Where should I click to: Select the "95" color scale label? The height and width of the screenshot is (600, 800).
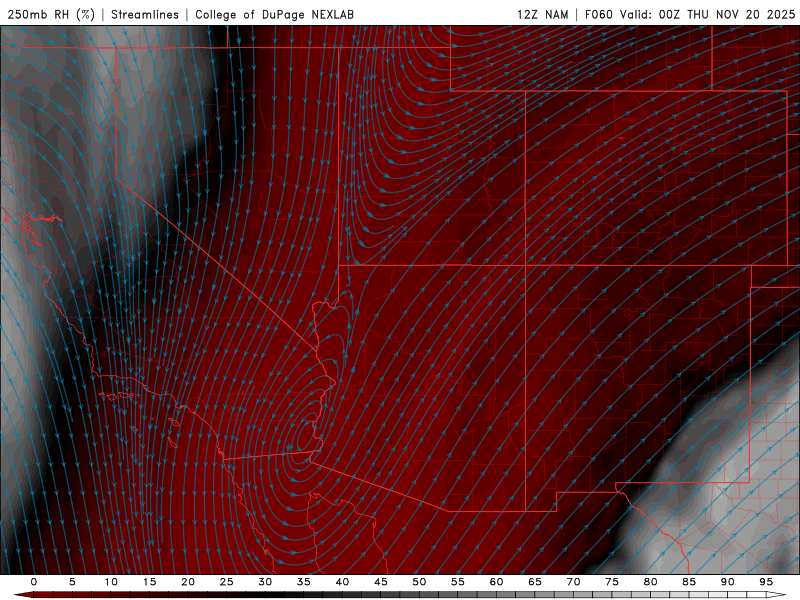[765, 582]
